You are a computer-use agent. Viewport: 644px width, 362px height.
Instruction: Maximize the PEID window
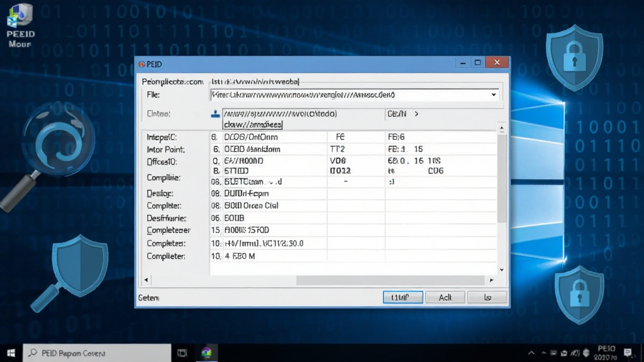[478, 63]
